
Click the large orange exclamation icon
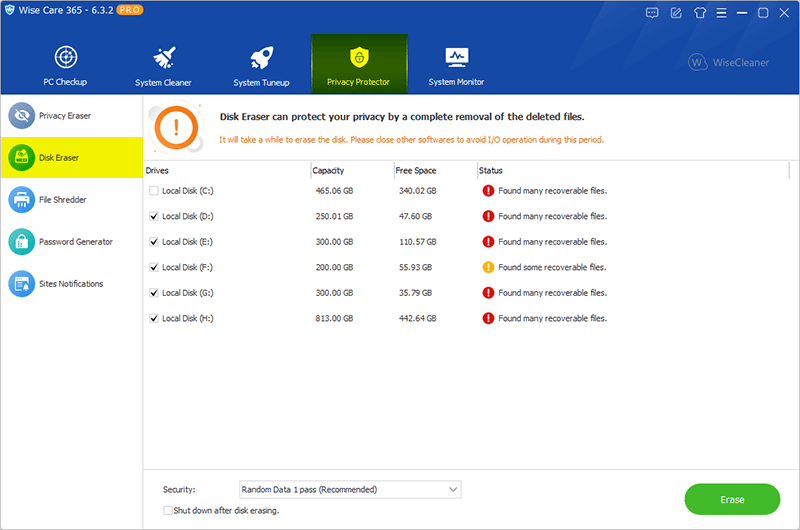[177, 128]
